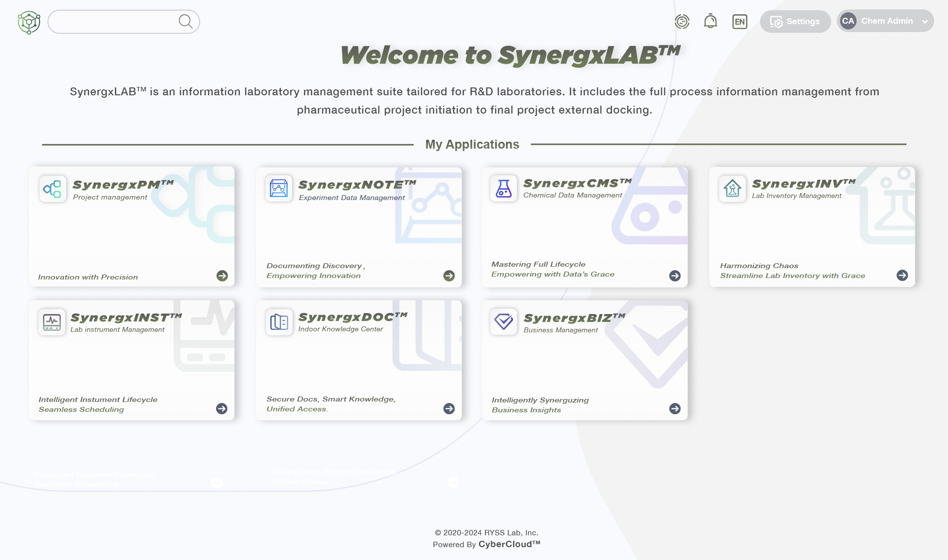Open SynergxINST with its arrow button

coord(221,408)
